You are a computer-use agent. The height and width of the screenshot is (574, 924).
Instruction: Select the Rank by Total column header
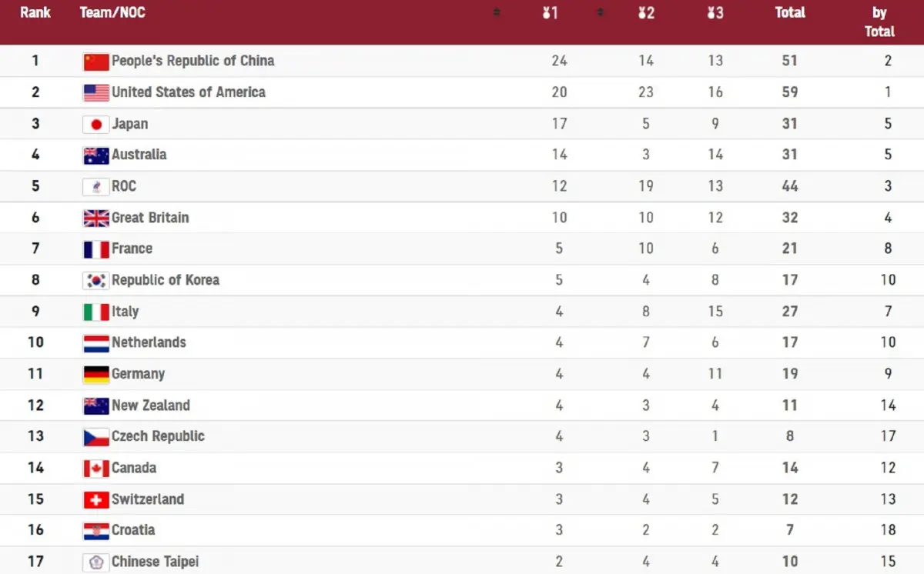point(879,22)
